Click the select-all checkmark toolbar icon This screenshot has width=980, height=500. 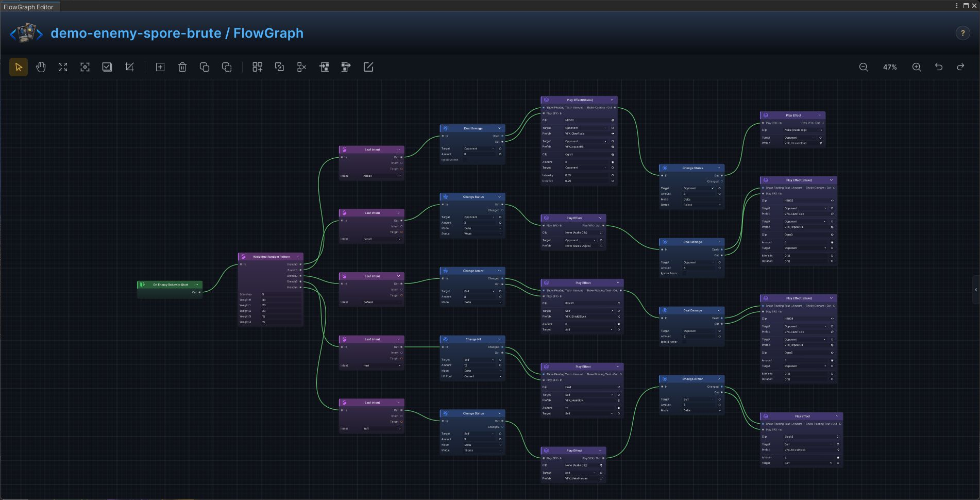(107, 67)
